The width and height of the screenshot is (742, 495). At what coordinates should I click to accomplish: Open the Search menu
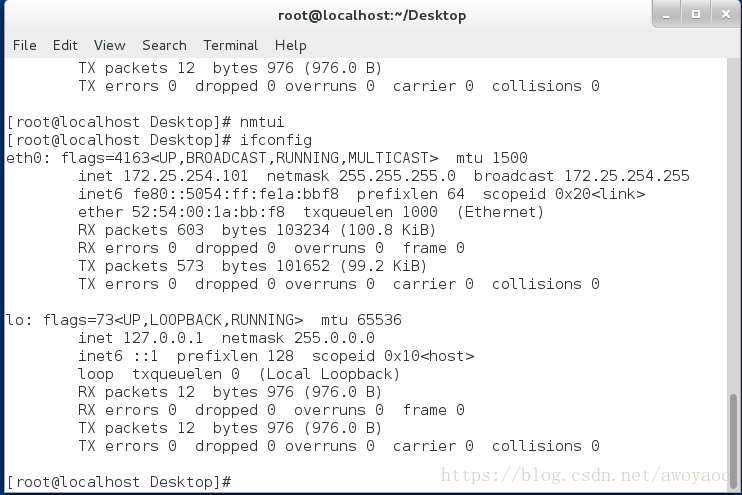coord(164,45)
